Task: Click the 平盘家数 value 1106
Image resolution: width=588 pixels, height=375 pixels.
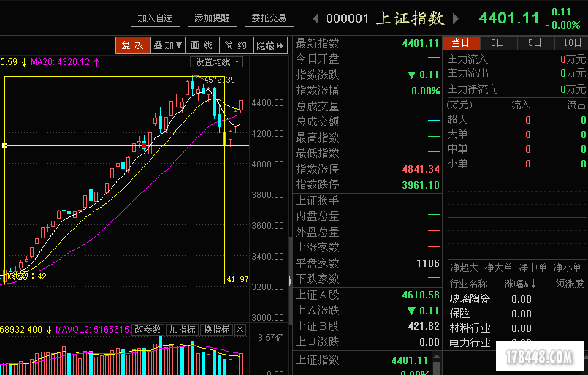Action: [x=428, y=263]
